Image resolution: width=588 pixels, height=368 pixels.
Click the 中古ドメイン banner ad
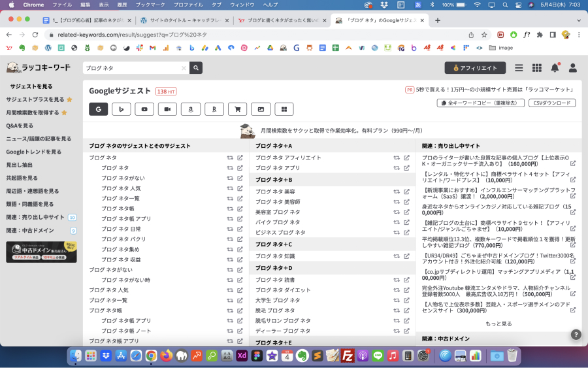pos(41,252)
